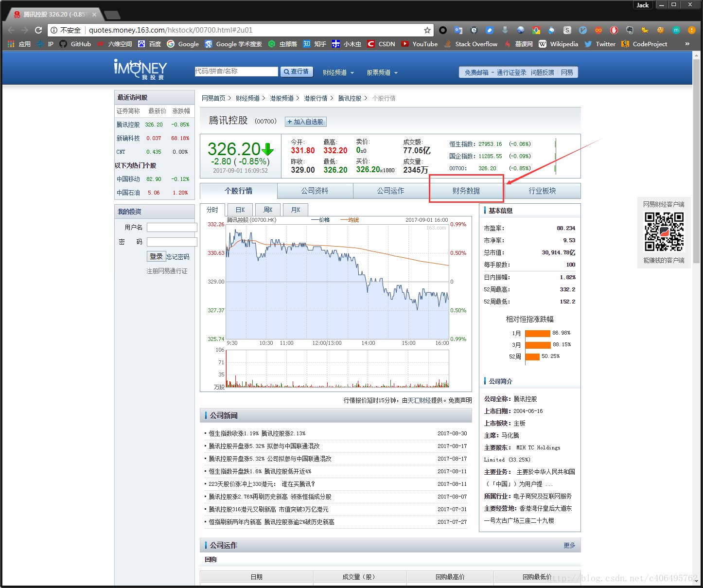
Task: Open the Google Translate extension icon
Action: tap(458, 30)
